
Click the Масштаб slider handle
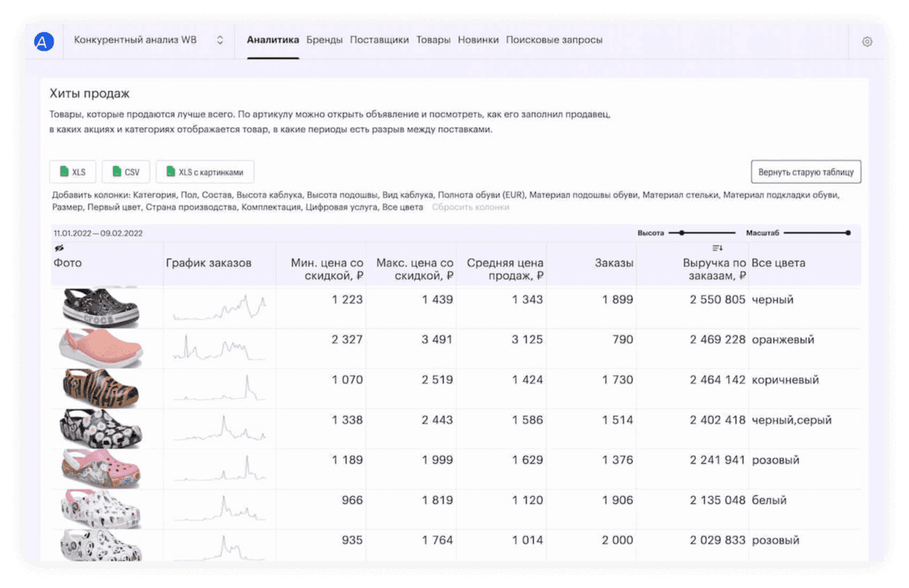[x=848, y=232]
